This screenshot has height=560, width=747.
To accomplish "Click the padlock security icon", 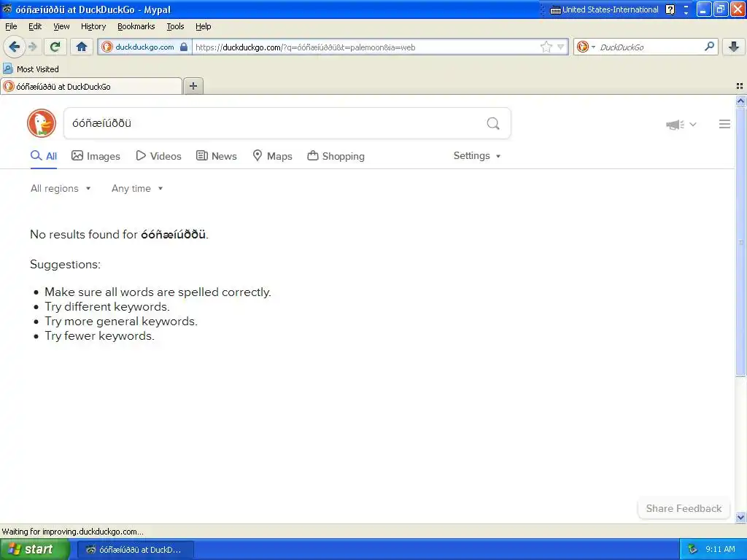I will coord(183,47).
